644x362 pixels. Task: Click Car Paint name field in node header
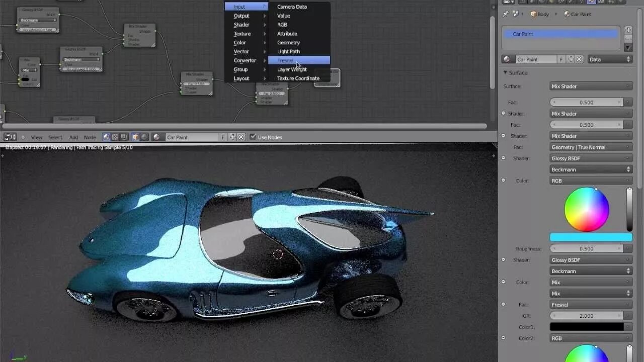pyautogui.click(x=191, y=137)
